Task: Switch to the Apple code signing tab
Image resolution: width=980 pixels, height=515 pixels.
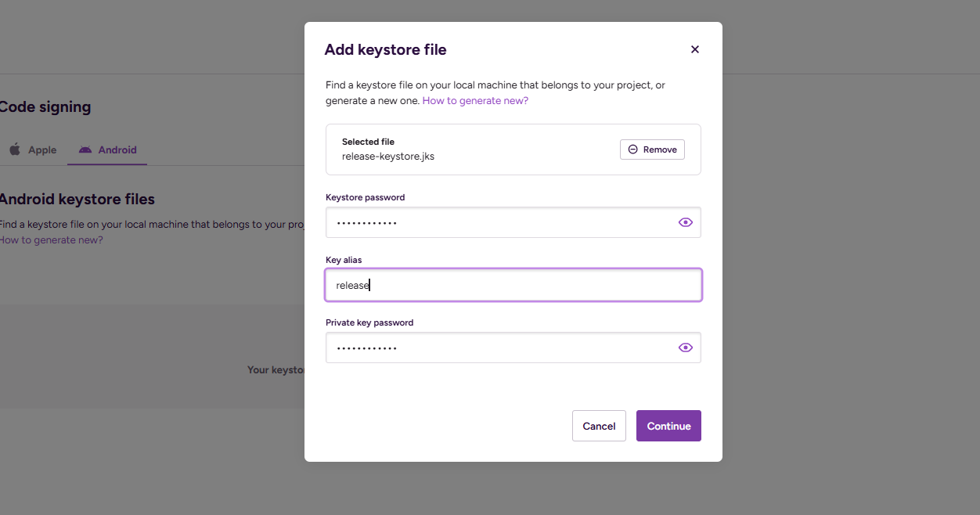Action: click(32, 149)
